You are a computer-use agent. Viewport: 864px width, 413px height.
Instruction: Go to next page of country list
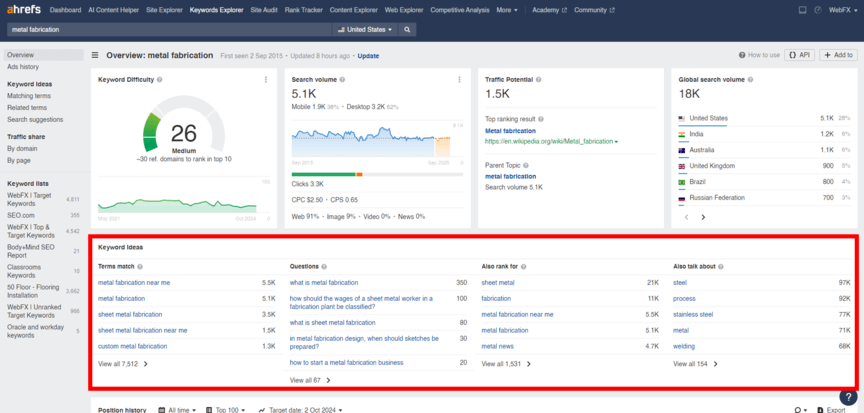click(x=703, y=218)
